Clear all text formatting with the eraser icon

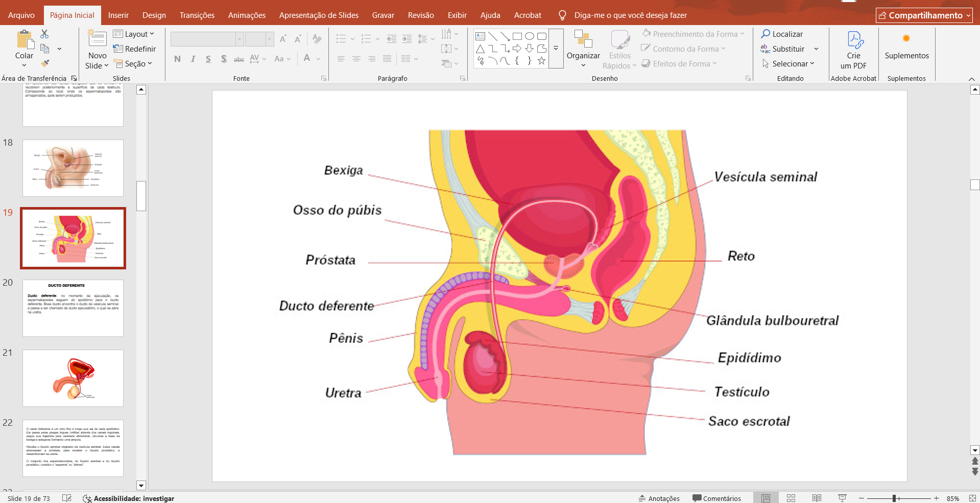click(317, 39)
